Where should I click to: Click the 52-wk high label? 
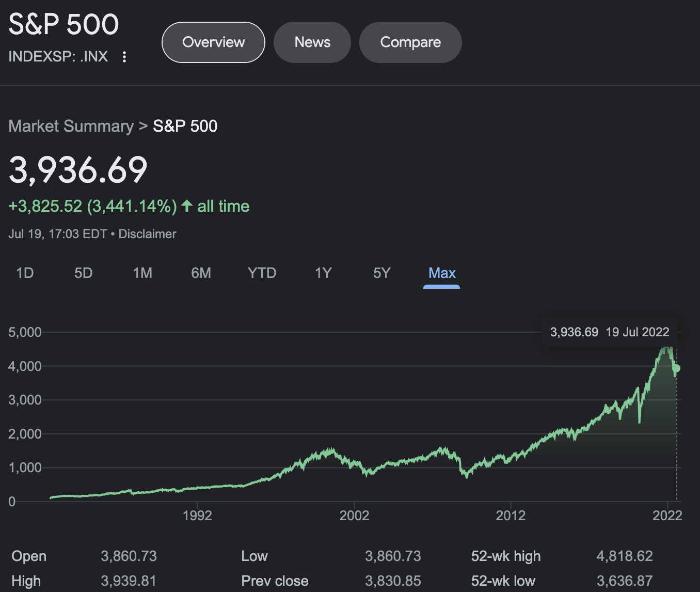pyautogui.click(x=506, y=556)
